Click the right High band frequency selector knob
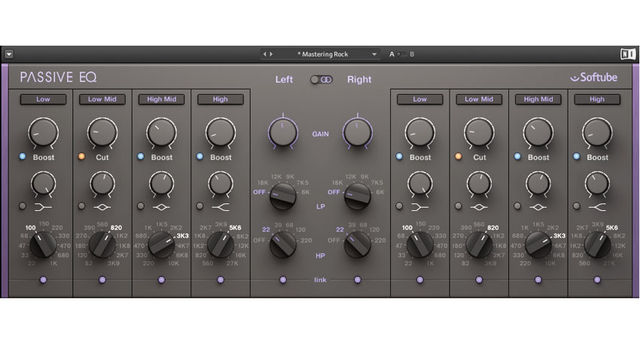Image resolution: width=640 pixels, height=360 pixels. point(597,244)
